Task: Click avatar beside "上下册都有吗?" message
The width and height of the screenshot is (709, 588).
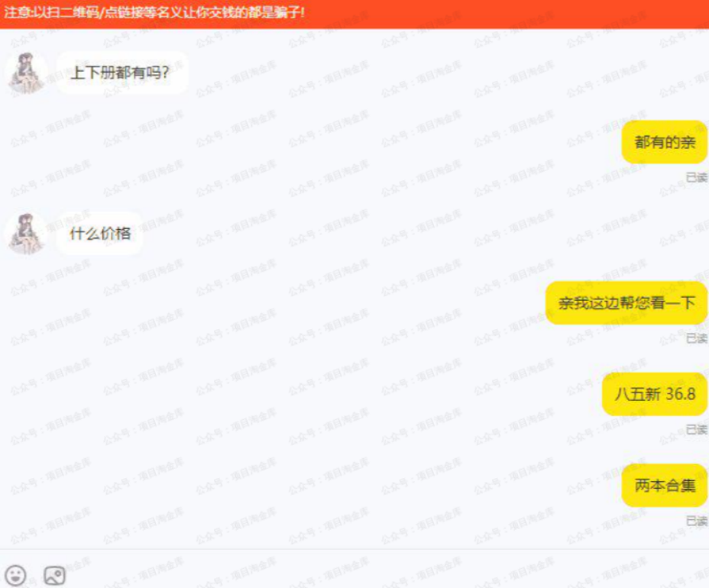Action: pos(26,73)
